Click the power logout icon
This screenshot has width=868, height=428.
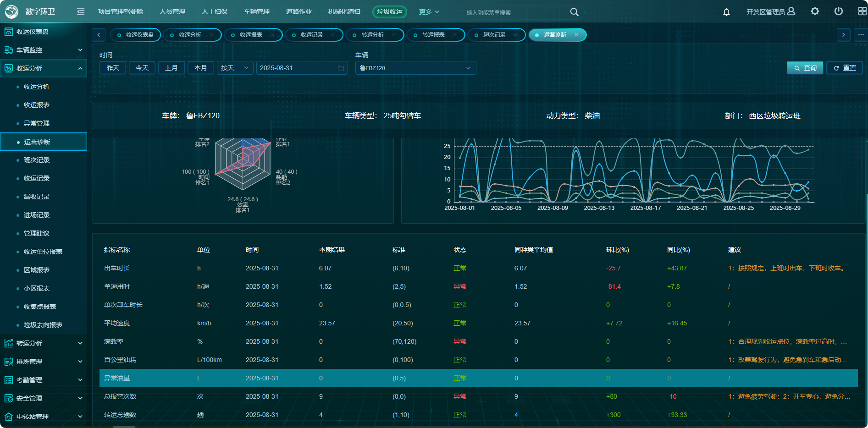[838, 11]
